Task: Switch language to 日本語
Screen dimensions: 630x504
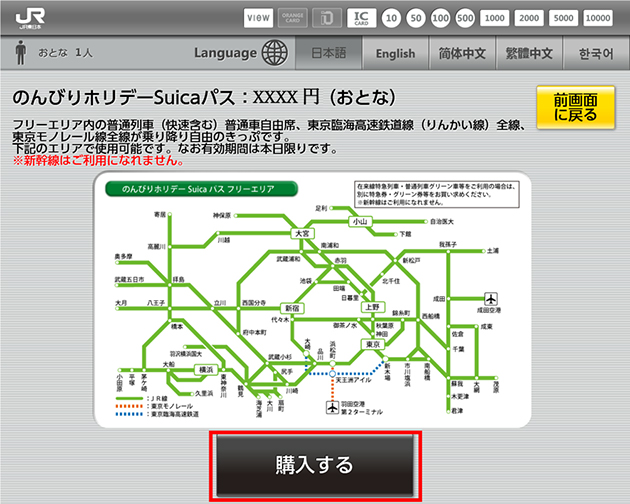Action: [x=329, y=53]
